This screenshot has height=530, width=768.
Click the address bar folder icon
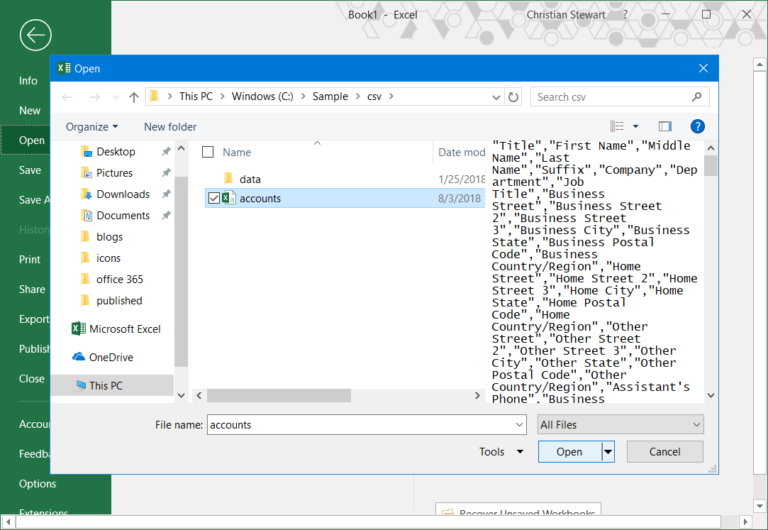click(x=154, y=96)
